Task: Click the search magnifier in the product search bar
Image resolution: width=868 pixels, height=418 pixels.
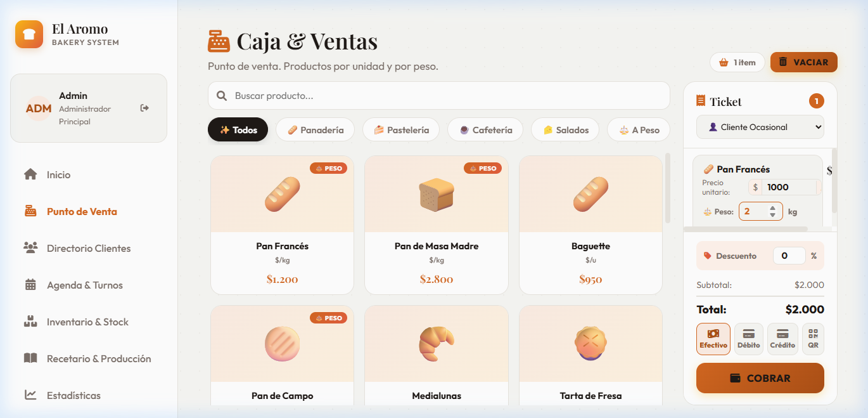Action: [x=222, y=95]
